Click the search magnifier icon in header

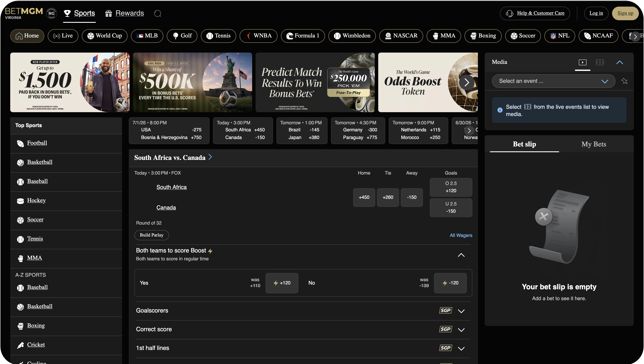[158, 13]
